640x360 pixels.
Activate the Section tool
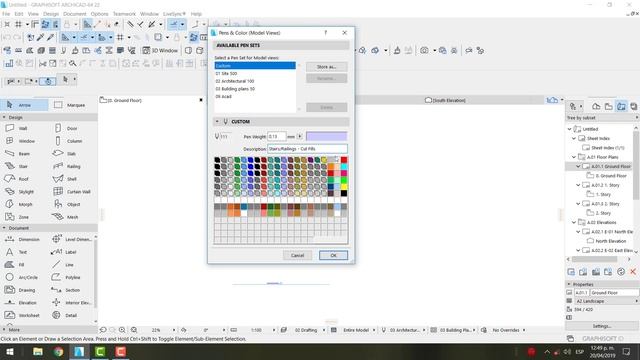tap(66, 290)
